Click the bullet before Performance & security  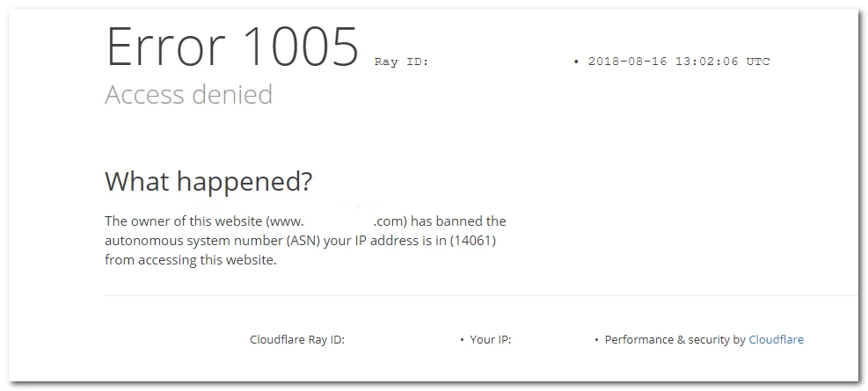coord(596,339)
